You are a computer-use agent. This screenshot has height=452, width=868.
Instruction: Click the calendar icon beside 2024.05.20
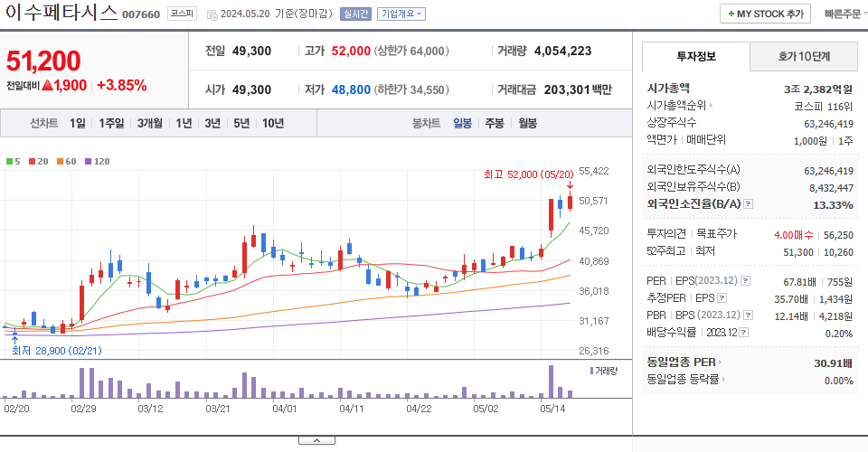tap(212, 15)
